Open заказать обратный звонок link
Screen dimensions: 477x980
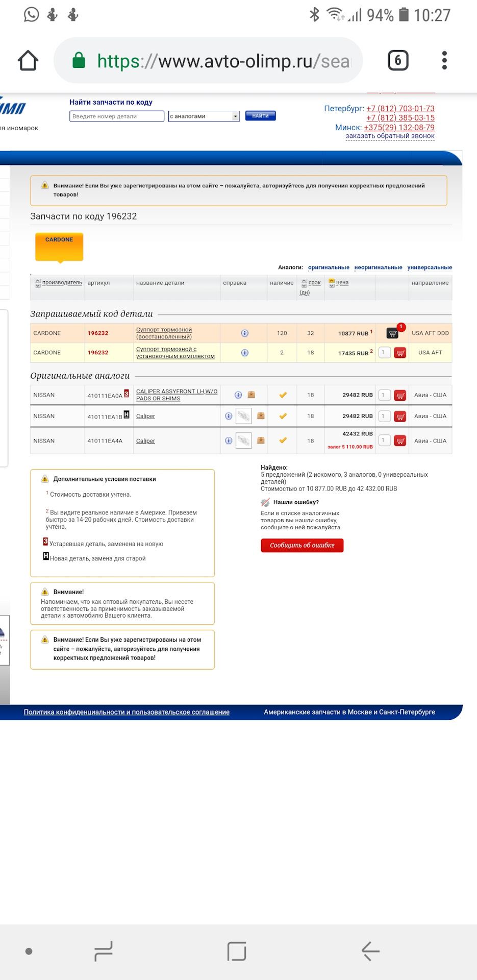(x=390, y=136)
